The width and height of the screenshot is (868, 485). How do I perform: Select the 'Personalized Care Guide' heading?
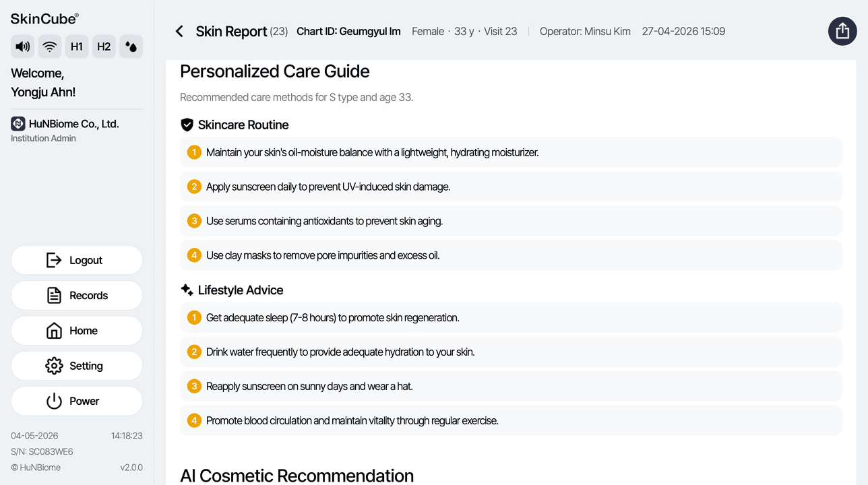[275, 71]
